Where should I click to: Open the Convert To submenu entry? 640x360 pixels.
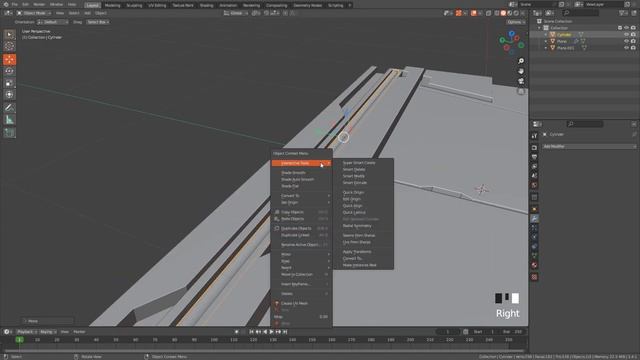click(x=302, y=196)
